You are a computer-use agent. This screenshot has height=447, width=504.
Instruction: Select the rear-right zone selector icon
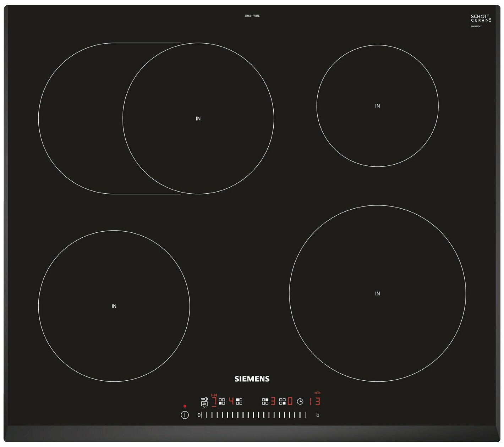(x=265, y=402)
